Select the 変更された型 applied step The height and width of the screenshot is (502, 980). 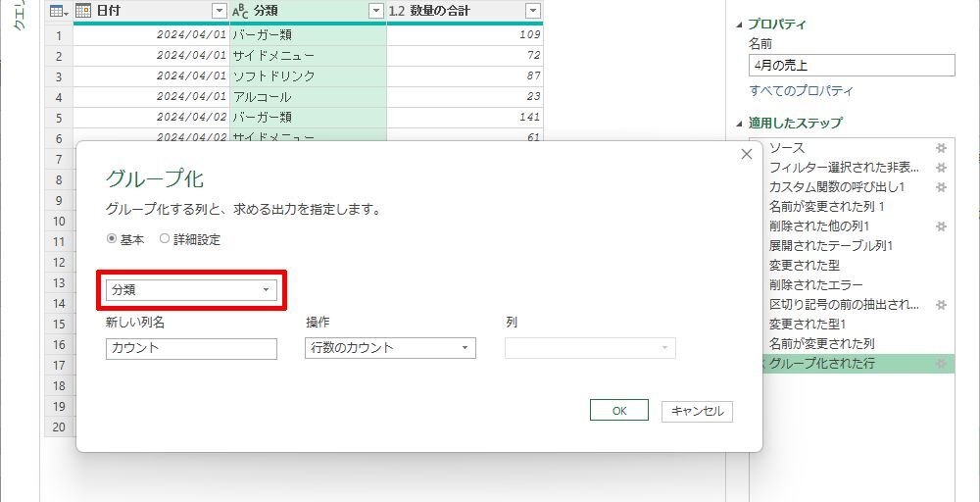(804, 266)
